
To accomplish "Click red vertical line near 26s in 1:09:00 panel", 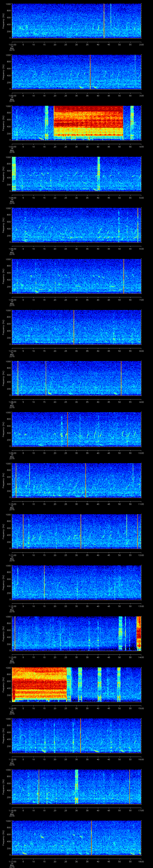I will pyautogui.click(x=67, y=429).
